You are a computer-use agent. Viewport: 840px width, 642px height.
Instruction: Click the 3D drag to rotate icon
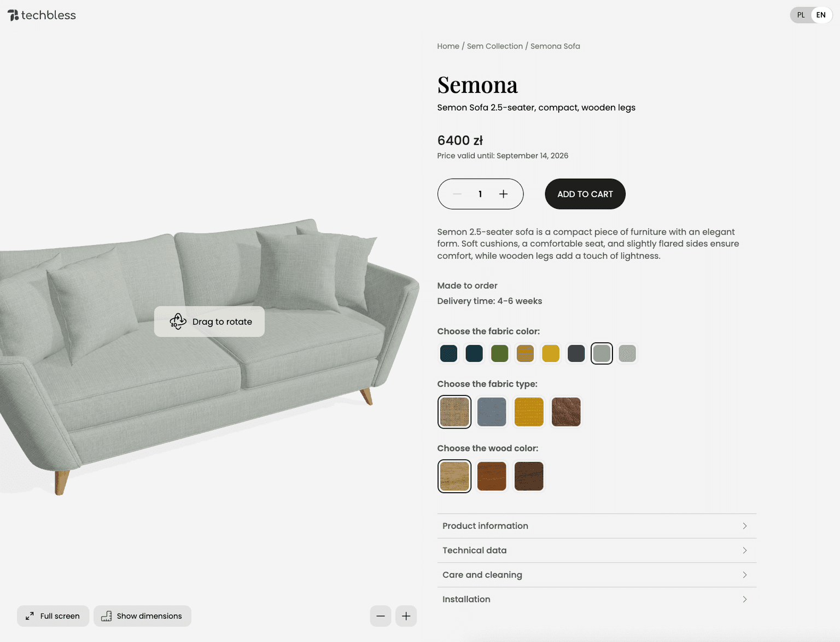pos(178,322)
